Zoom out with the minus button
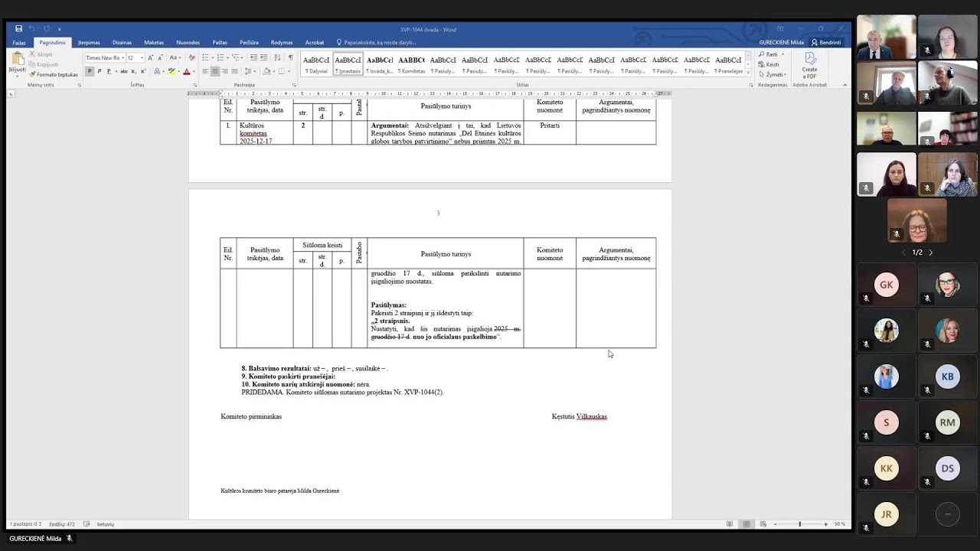Image resolution: width=980 pixels, height=551 pixels. tap(775, 524)
